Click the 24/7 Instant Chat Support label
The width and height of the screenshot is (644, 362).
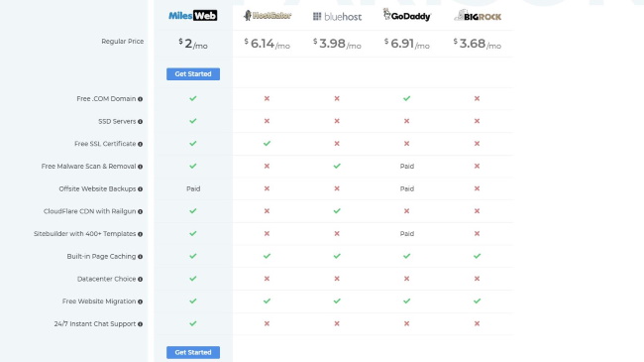click(x=95, y=323)
